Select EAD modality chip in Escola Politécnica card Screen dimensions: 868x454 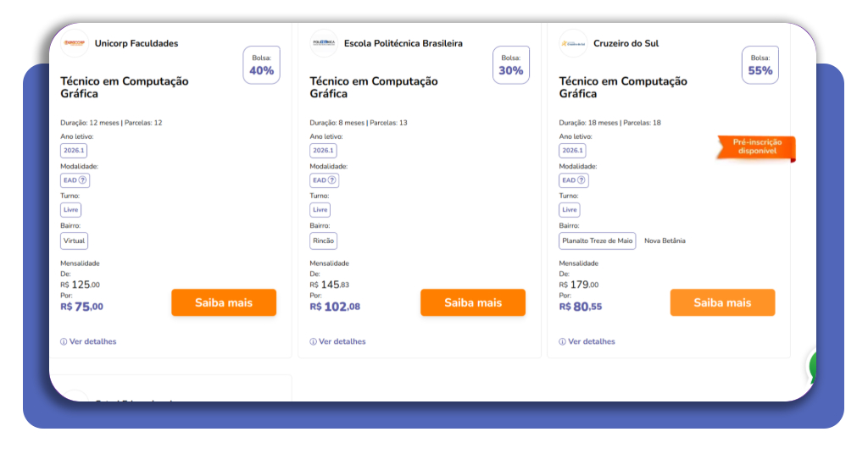(x=325, y=180)
